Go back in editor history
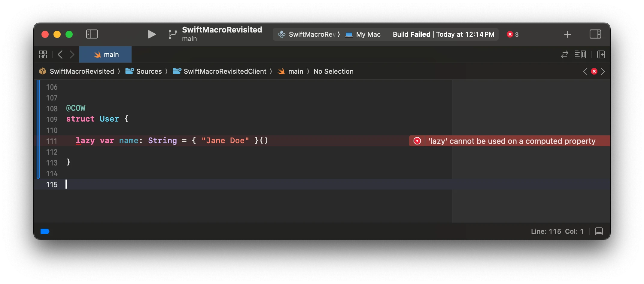This screenshot has height=284, width=644. click(x=60, y=54)
